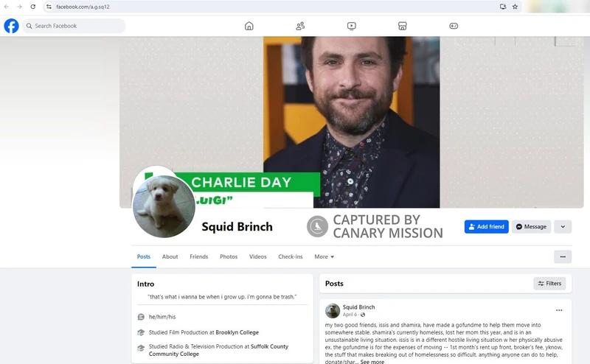This screenshot has width=590, height=364.
Task: Open the puppy profile picture
Action: coord(164,206)
